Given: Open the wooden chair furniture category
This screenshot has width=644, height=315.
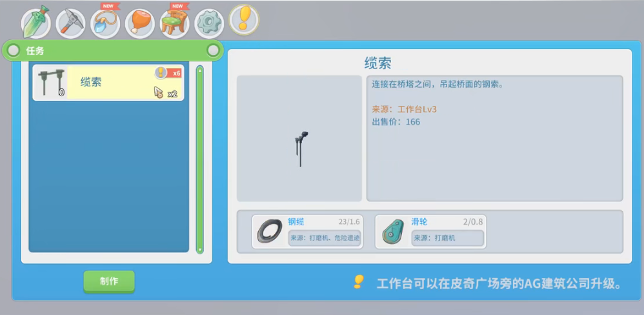Looking at the screenshot, I should 174,23.
